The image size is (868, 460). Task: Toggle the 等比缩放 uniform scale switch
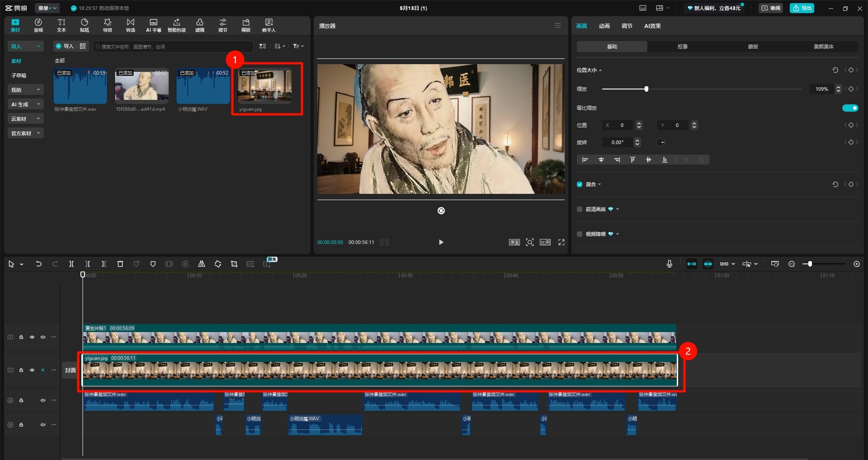click(x=849, y=108)
